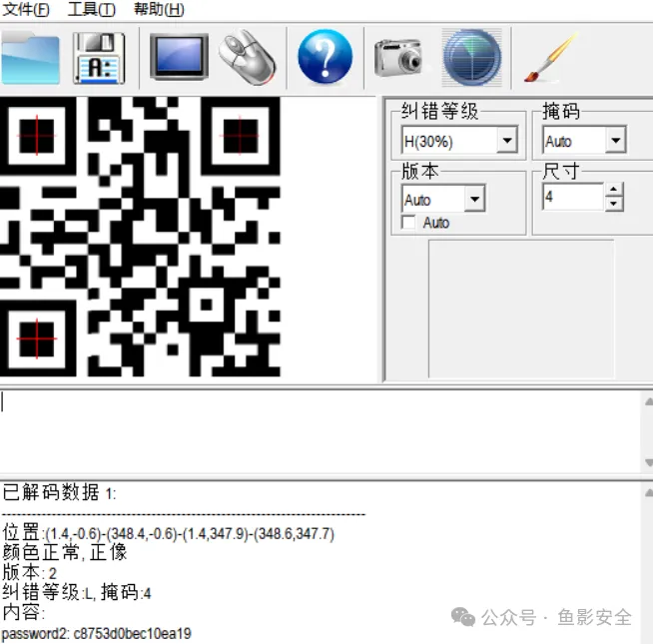Open the 工具(T) menu
Viewport: 653px width, 644px height.
tap(92, 9)
